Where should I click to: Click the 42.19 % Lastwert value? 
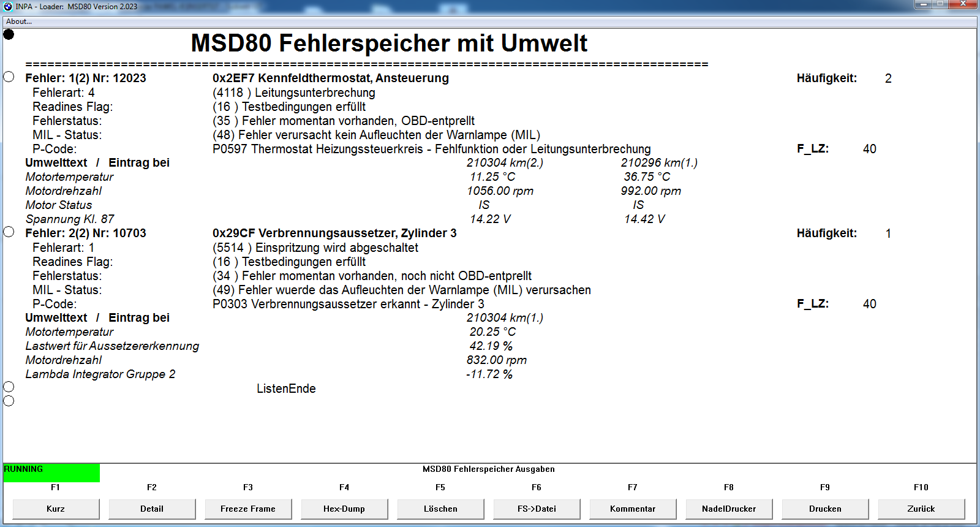pyautogui.click(x=491, y=346)
